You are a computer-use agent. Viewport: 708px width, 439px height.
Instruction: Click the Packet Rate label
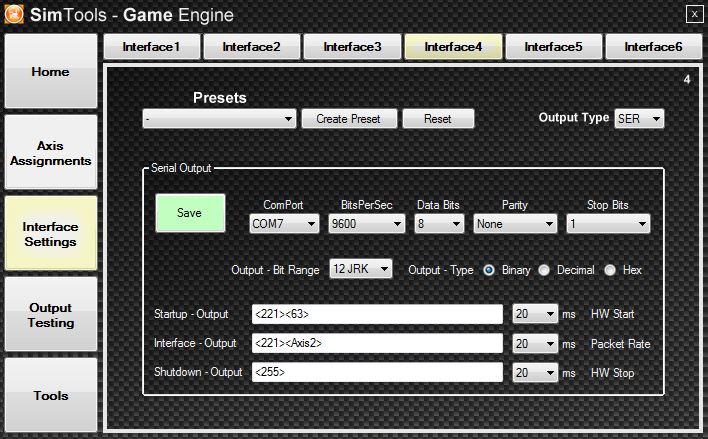[x=620, y=344]
